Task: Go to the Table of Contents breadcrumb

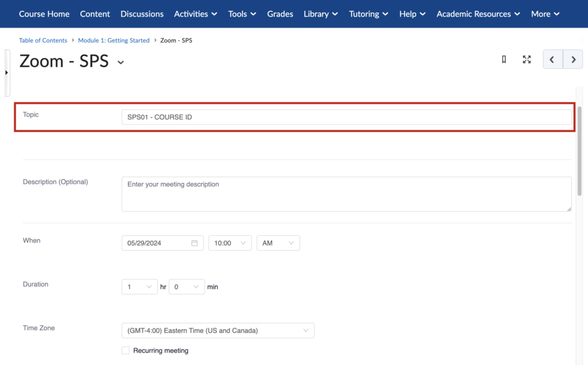Action: click(43, 40)
